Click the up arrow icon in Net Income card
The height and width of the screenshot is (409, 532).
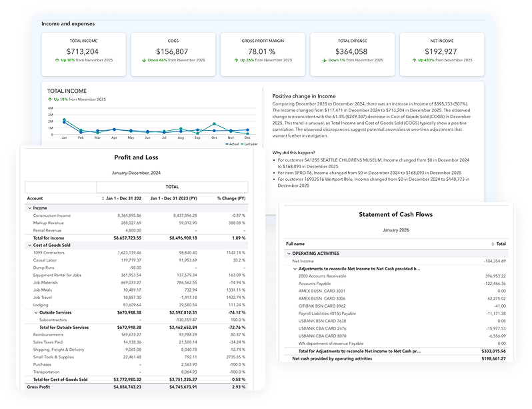pyautogui.click(x=415, y=60)
